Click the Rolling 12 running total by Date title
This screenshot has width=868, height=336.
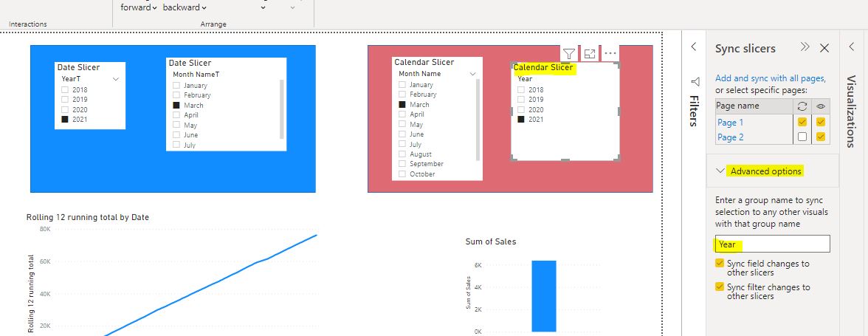click(x=88, y=218)
